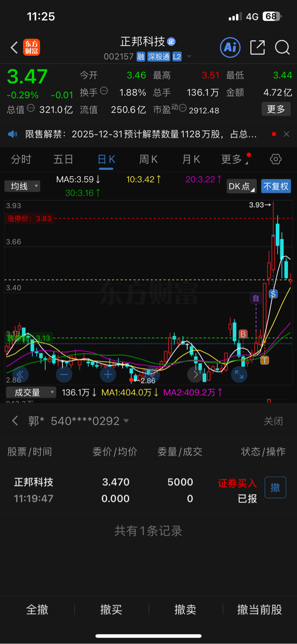The height and width of the screenshot is (644, 297).
Task: Tap the back arrow at top left
Action: 14,48
